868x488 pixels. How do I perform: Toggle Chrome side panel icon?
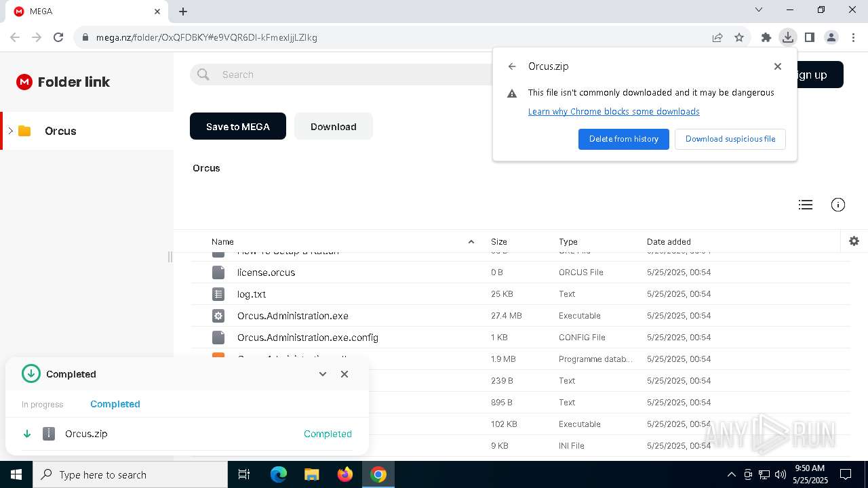tap(809, 37)
